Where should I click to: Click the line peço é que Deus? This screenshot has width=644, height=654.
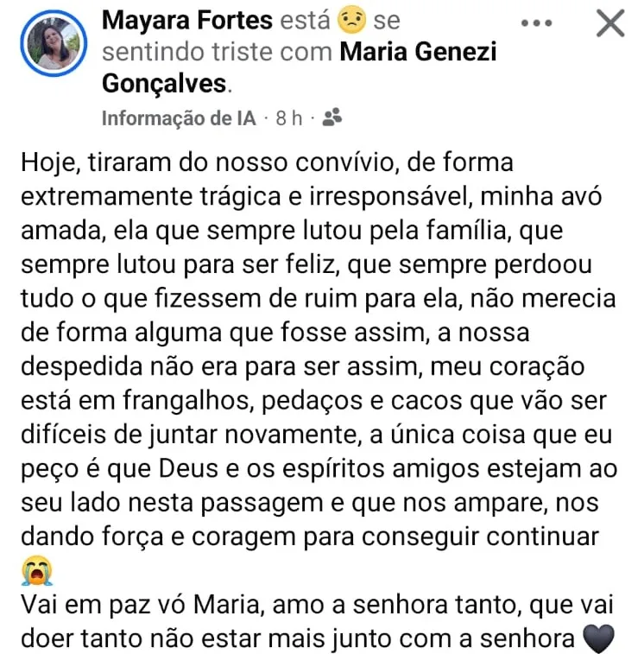319,469
